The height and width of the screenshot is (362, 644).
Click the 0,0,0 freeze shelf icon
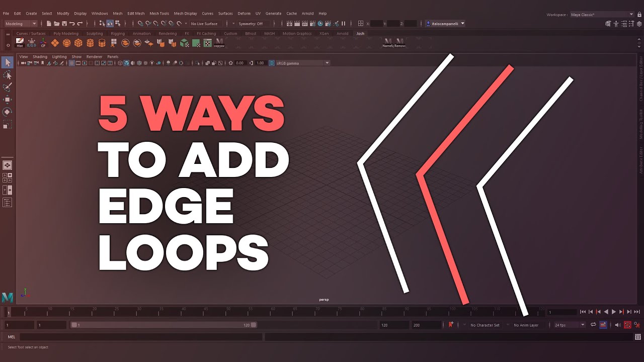tap(31, 43)
